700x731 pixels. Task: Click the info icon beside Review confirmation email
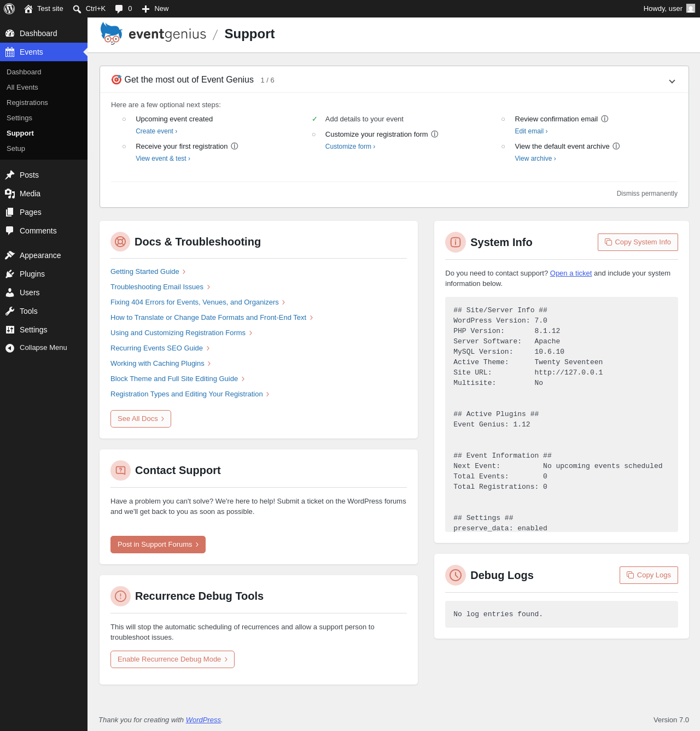[x=605, y=119]
